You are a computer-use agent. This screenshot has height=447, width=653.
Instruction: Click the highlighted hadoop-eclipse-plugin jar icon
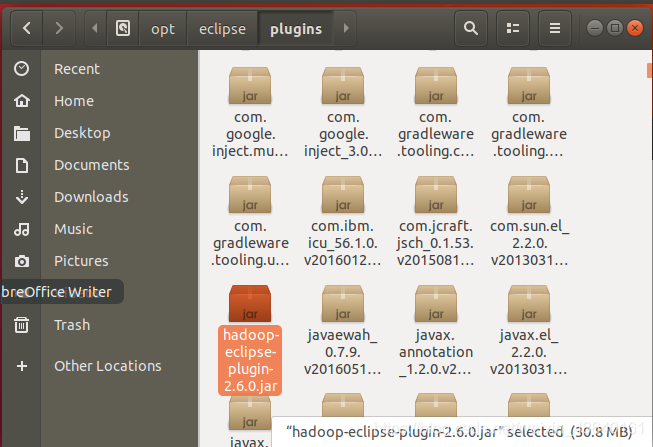(x=250, y=304)
